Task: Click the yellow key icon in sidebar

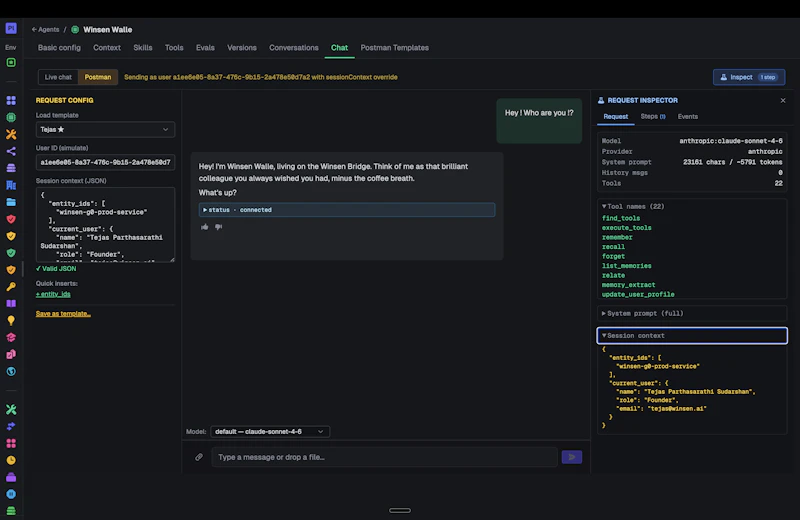Action: pyautogui.click(x=11, y=287)
